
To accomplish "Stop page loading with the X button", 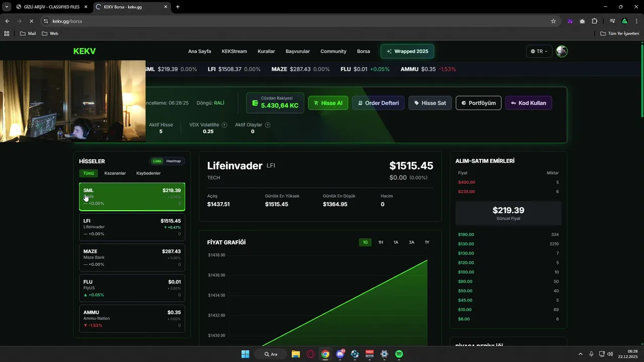I will [x=31, y=21].
